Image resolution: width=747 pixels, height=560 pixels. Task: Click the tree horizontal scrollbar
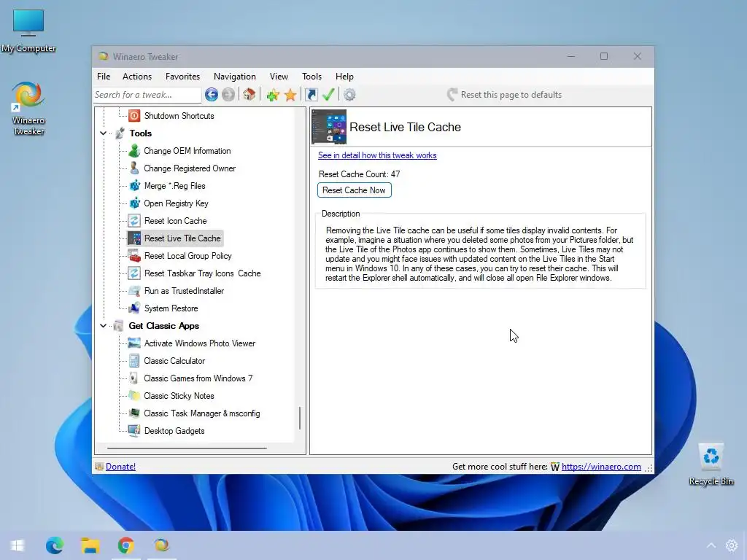point(187,448)
